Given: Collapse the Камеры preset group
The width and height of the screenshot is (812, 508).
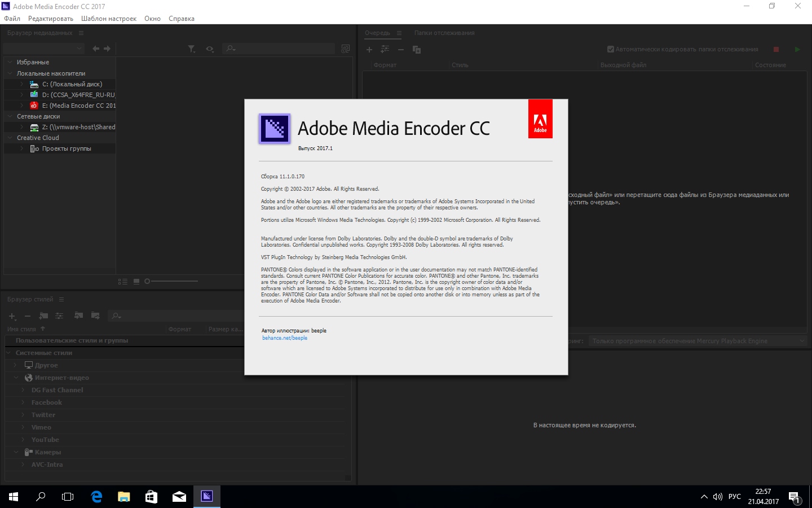Looking at the screenshot, I should click(16, 452).
